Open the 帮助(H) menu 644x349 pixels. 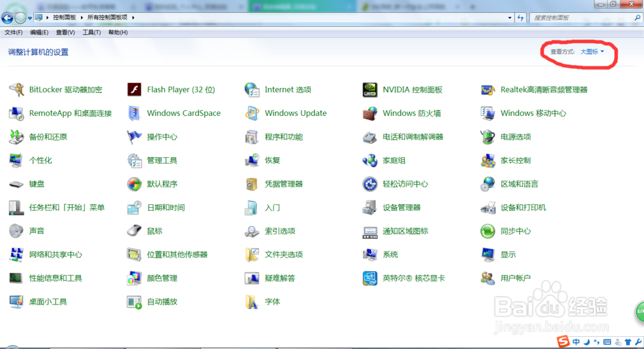(118, 32)
